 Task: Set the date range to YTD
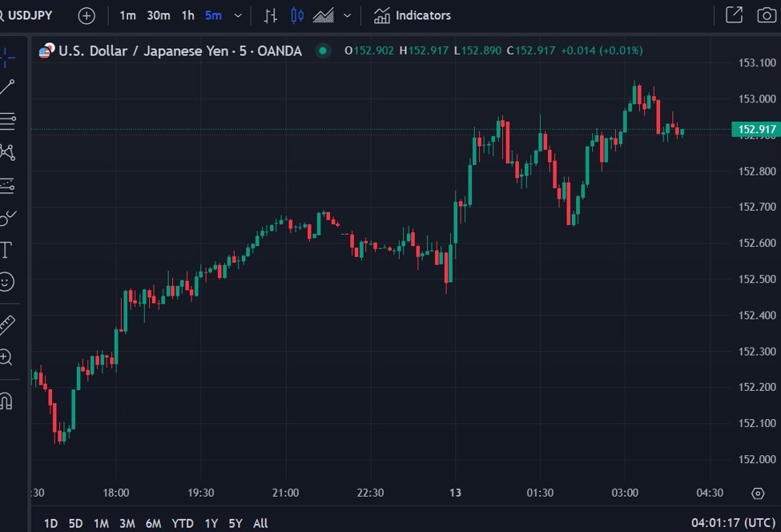pos(183,523)
